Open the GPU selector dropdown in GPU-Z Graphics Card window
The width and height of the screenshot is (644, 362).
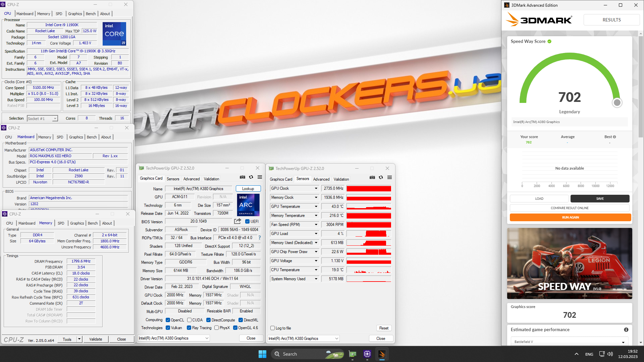coord(174,338)
